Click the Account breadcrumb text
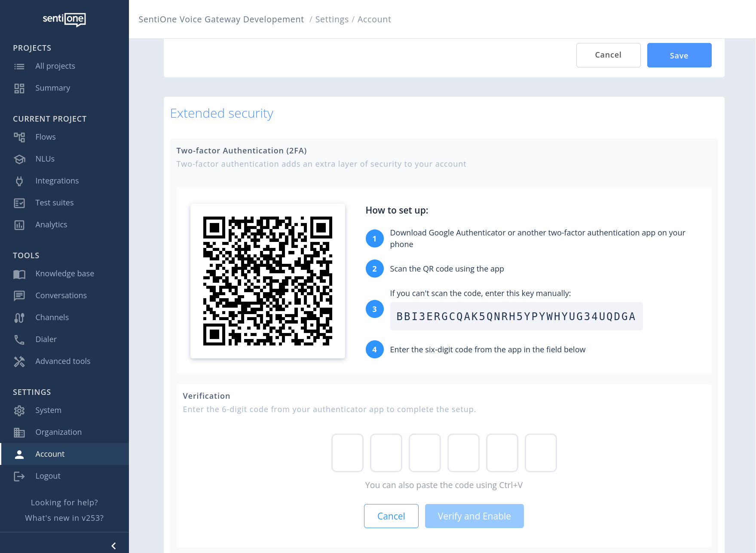 coord(374,19)
